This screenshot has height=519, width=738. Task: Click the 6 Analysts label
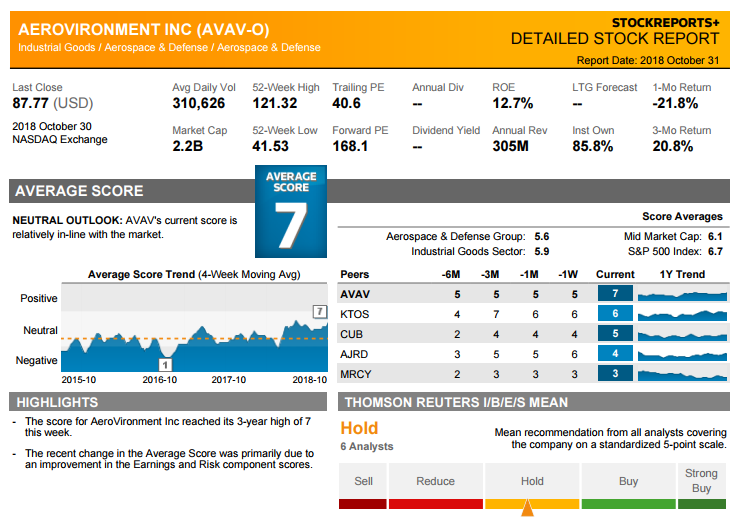click(367, 446)
